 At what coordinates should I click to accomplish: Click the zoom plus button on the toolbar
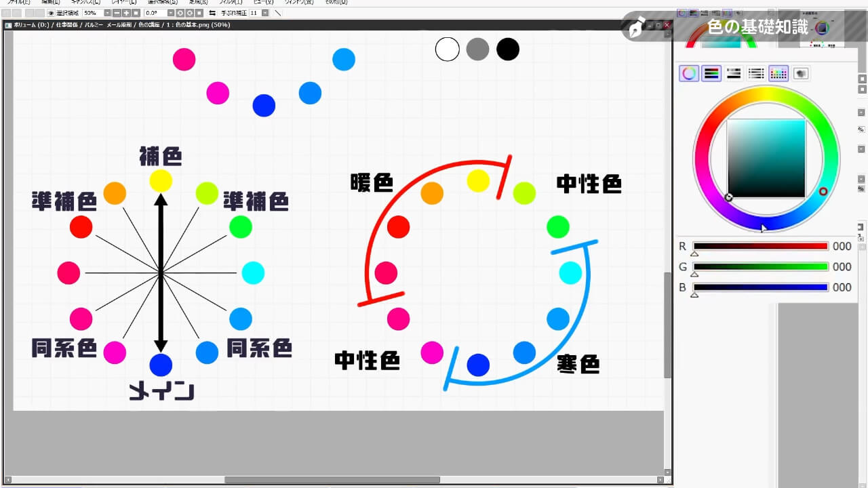point(127,12)
